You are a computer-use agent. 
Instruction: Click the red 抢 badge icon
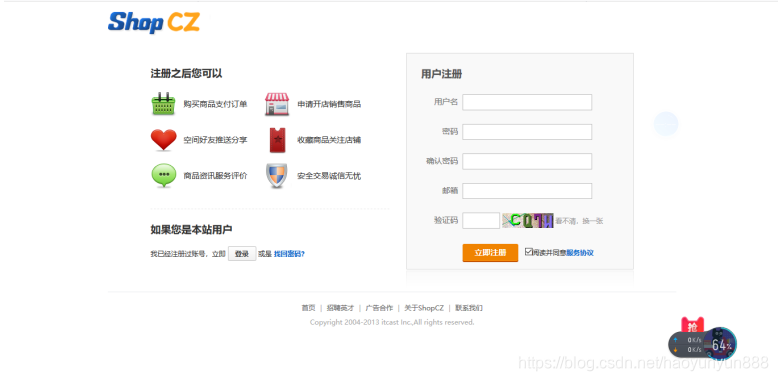pyautogui.click(x=693, y=326)
